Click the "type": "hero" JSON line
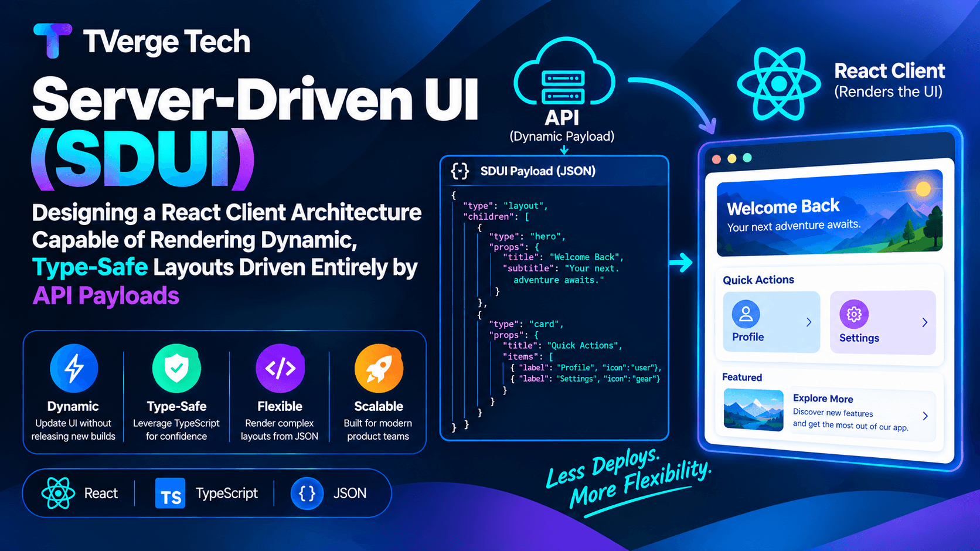This screenshot has height=551, width=980. pos(527,237)
